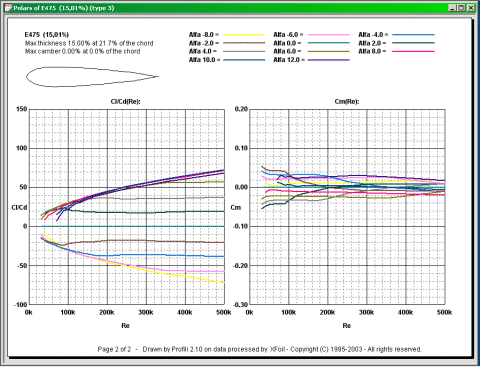Click the 'Max thickness 15.00%' text line
This screenshot has width=480, height=367.
(x=89, y=43)
